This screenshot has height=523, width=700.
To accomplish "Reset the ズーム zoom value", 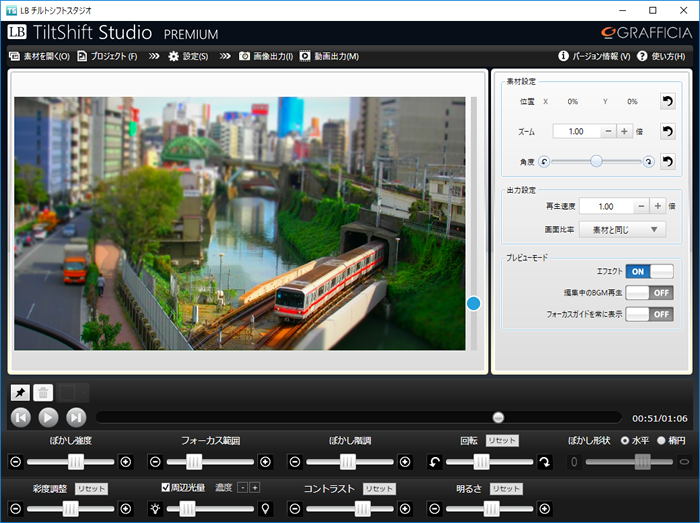I will point(667,131).
